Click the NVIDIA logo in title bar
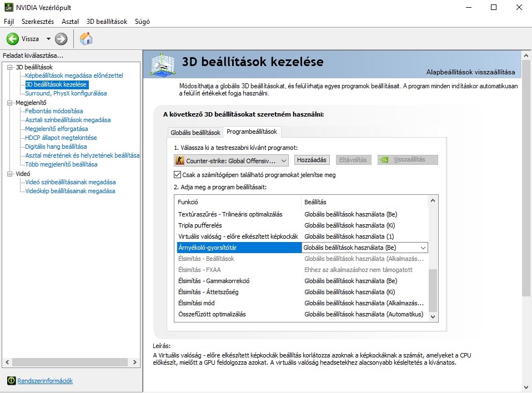The image size is (532, 393). [x=8, y=8]
